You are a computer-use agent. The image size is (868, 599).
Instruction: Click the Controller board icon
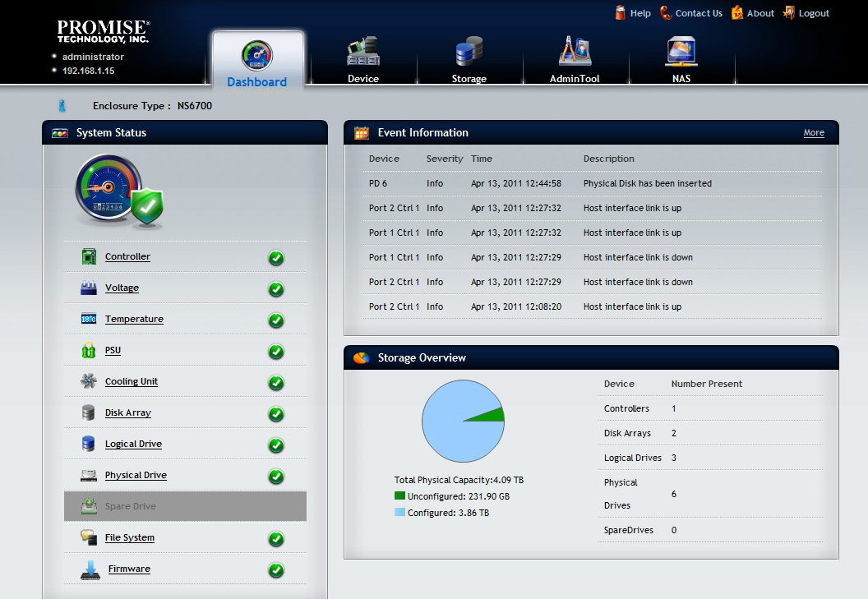[x=89, y=256]
